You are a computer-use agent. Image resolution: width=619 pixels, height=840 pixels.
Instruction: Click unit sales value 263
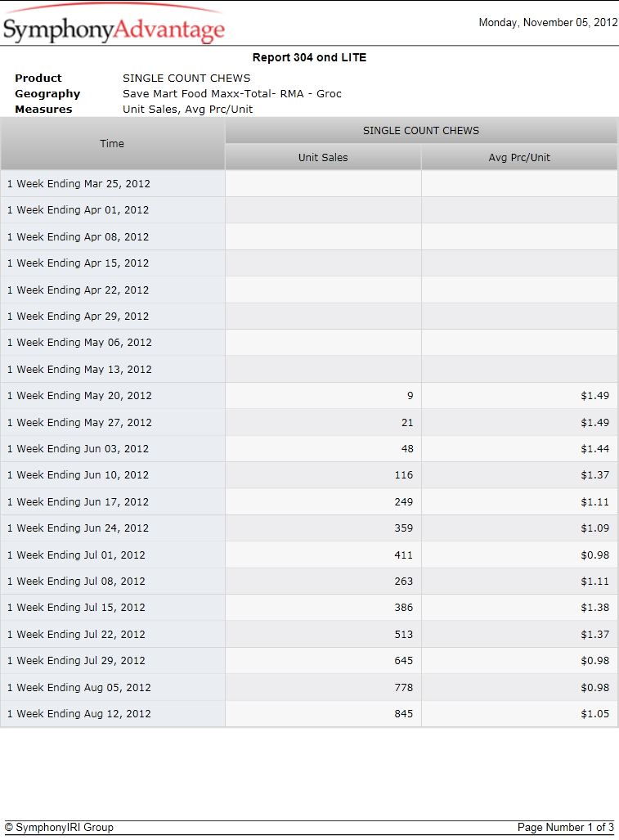404,582
